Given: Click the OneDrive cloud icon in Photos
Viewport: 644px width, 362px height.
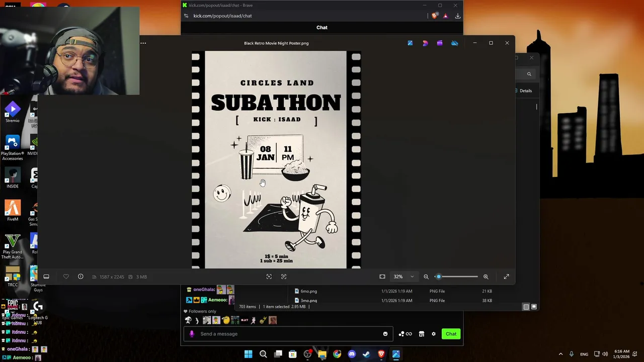Looking at the screenshot, I should [455, 43].
